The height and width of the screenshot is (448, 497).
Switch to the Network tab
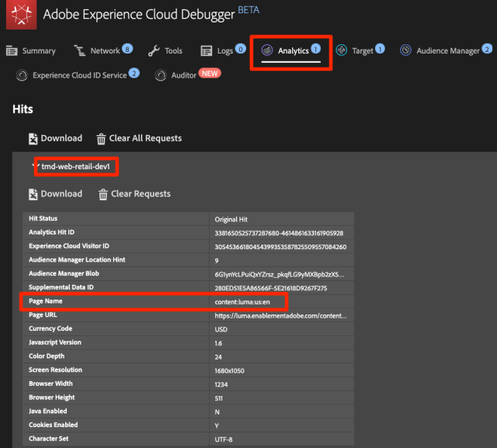[x=103, y=50]
